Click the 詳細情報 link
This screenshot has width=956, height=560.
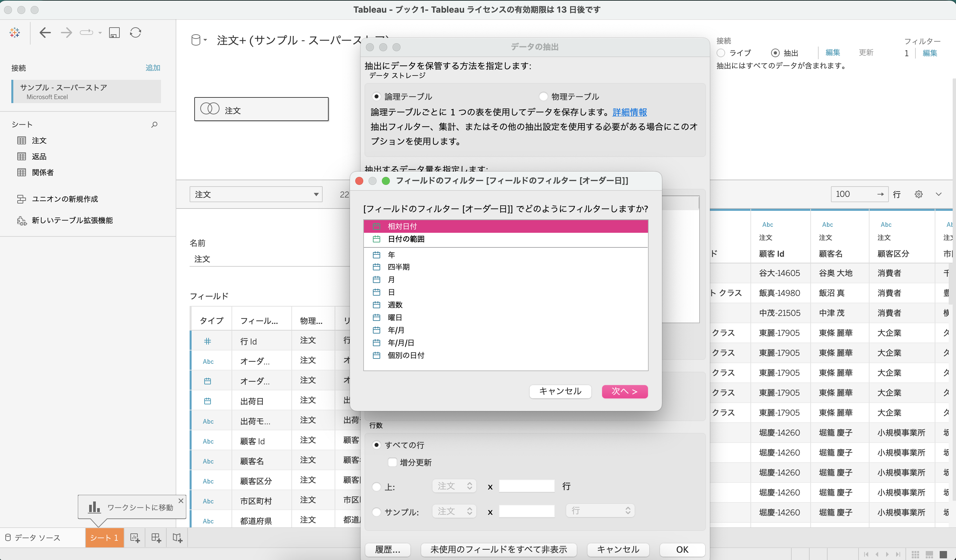click(629, 112)
